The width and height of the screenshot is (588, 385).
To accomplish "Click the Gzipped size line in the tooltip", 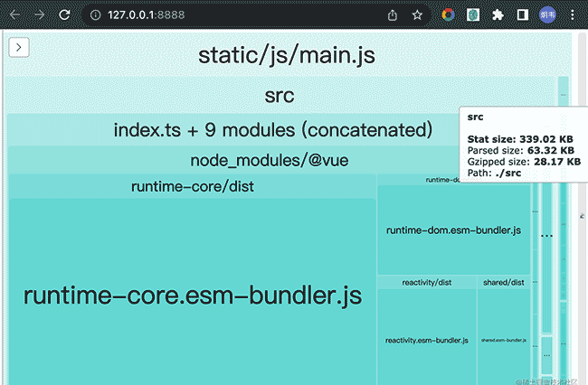I will coord(524,162).
